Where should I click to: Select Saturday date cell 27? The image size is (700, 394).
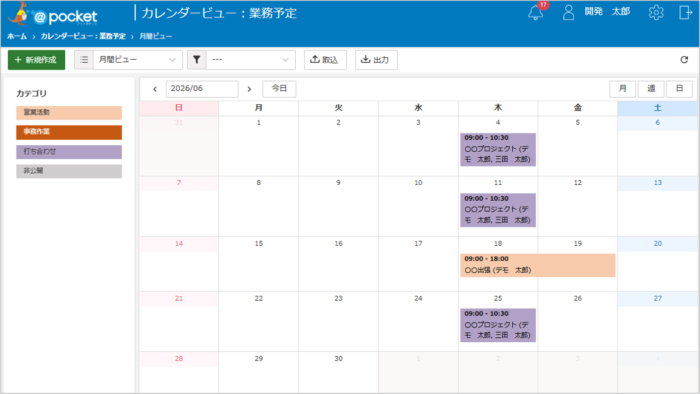coord(658,321)
